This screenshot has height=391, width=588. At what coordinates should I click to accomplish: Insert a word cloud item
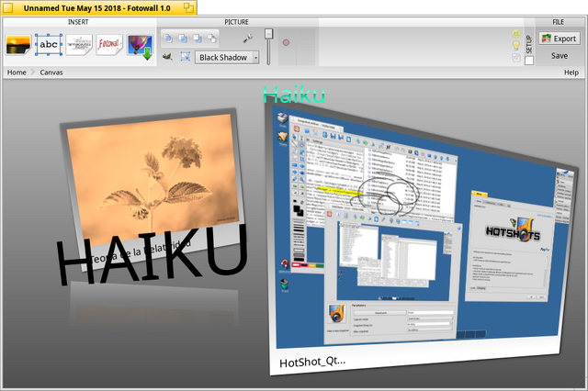click(x=79, y=45)
